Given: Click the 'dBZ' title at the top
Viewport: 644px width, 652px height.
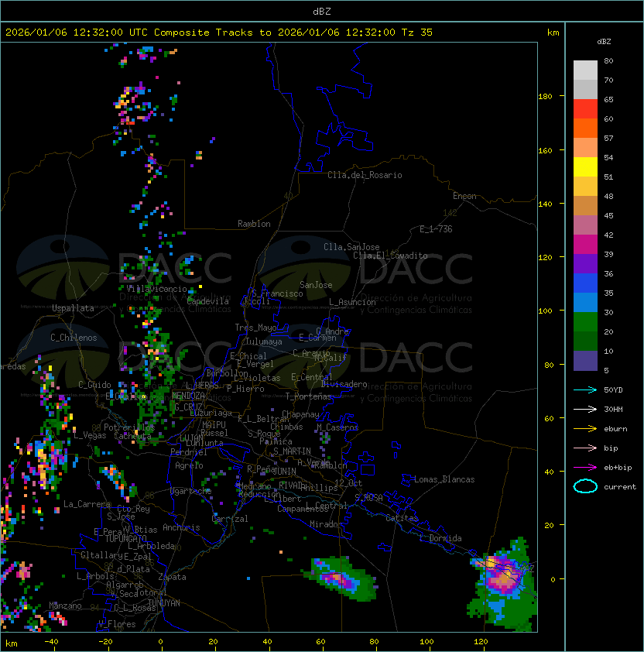Looking at the screenshot, I should [x=322, y=11].
